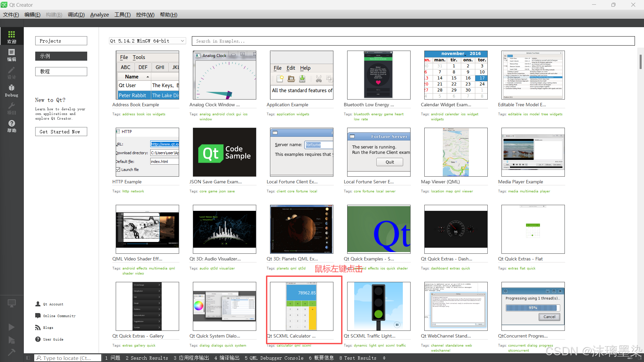The width and height of the screenshot is (644, 362).
Task: Open the 编辑(E) menu in menu bar
Action: click(x=32, y=14)
